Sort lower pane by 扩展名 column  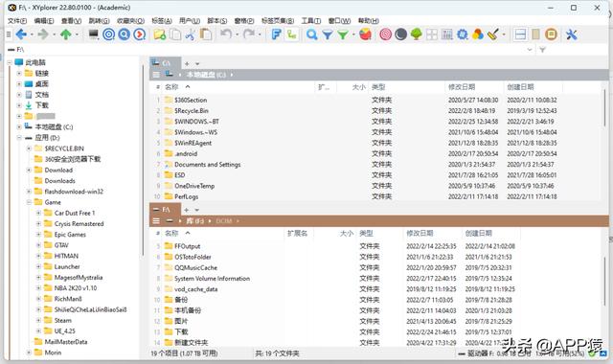297,234
